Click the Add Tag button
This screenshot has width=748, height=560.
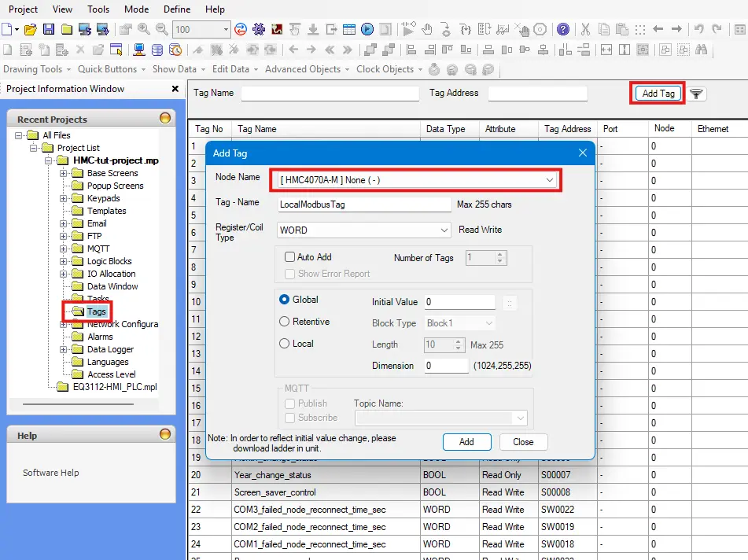pyautogui.click(x=657, y=93)
